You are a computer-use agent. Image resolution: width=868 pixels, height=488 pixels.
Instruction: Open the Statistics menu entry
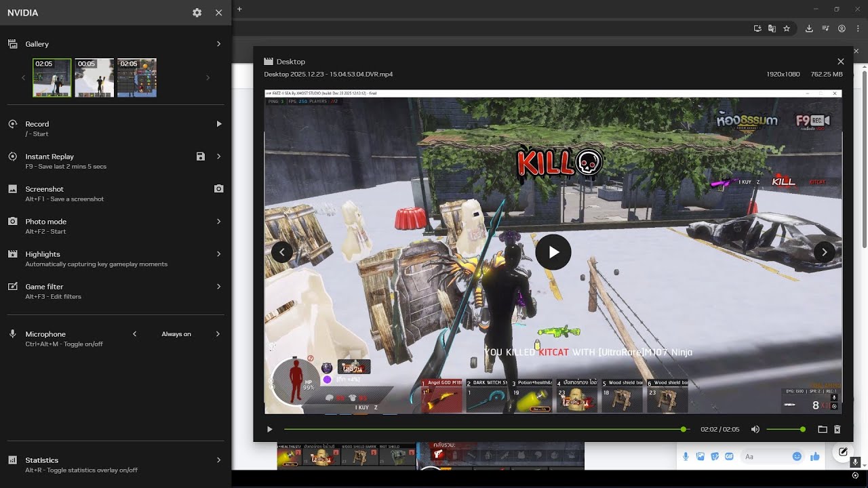click(x=115, y=464)
